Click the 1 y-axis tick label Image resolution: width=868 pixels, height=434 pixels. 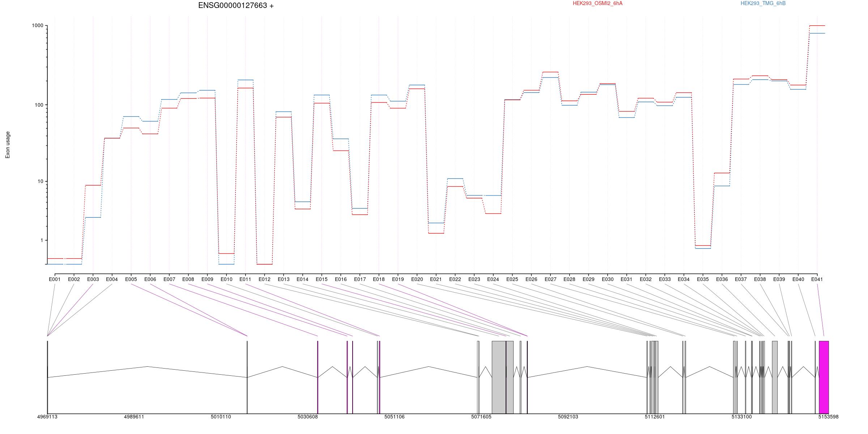42,240
